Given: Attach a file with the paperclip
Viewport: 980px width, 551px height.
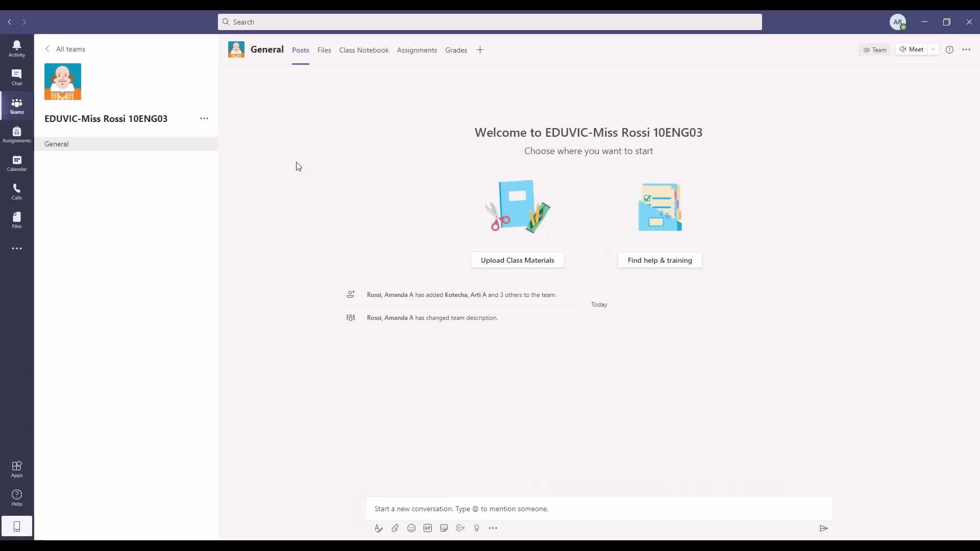Looking at the screenshot, I should (395, 528).
